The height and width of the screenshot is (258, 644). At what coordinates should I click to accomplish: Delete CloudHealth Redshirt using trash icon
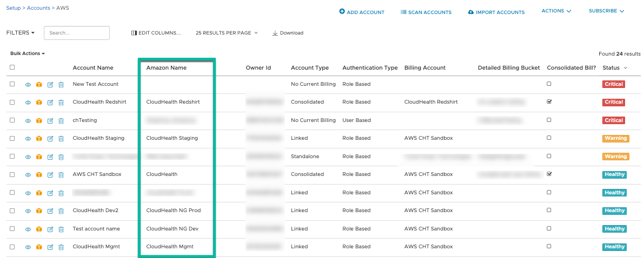61,103
